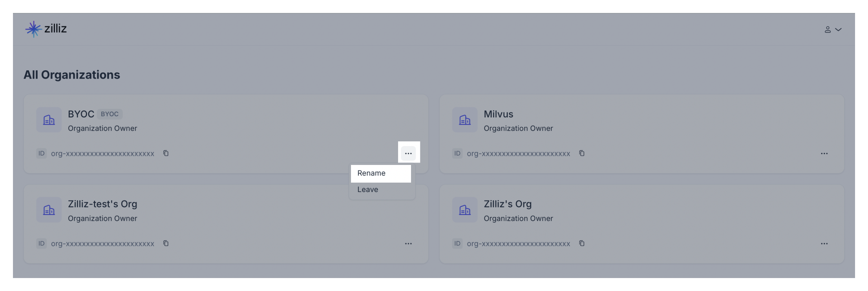The width and height of the screenshot is (868, 291).
Task: Copy the Zilliz's Org ID
Action: tap(581, 243)
